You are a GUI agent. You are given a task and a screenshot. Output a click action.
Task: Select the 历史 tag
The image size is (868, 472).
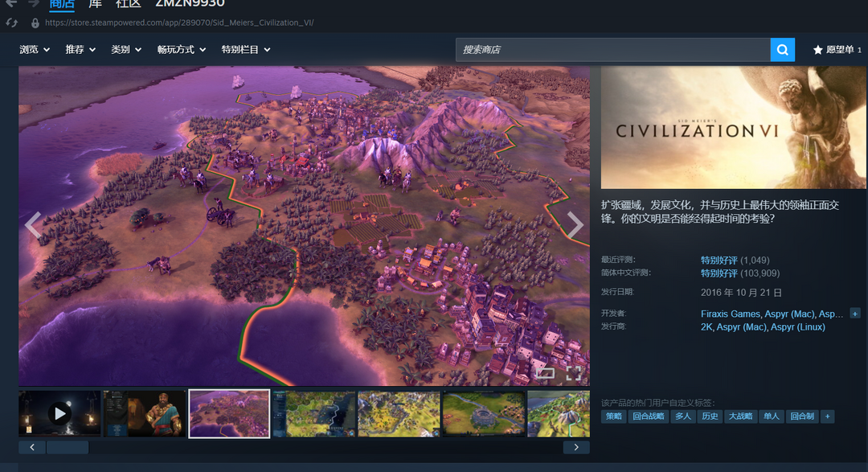point(710,416)
